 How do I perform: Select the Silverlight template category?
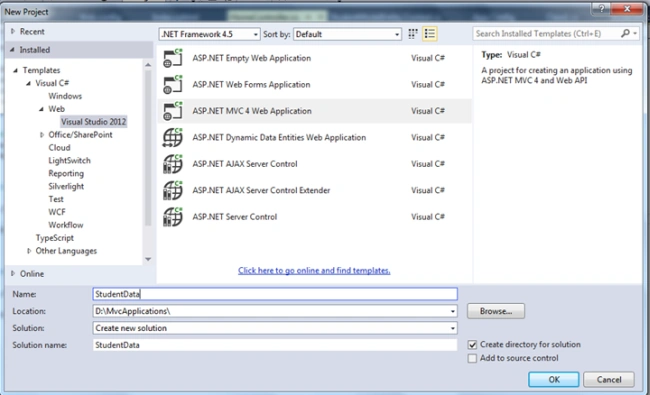pos(66,187)
